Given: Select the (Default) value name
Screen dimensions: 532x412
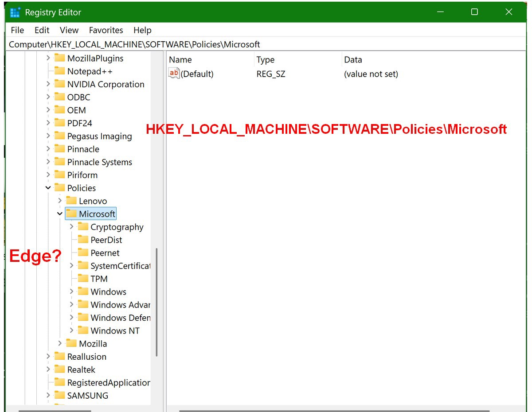Looking at the screenshot, I should [197, 74].
